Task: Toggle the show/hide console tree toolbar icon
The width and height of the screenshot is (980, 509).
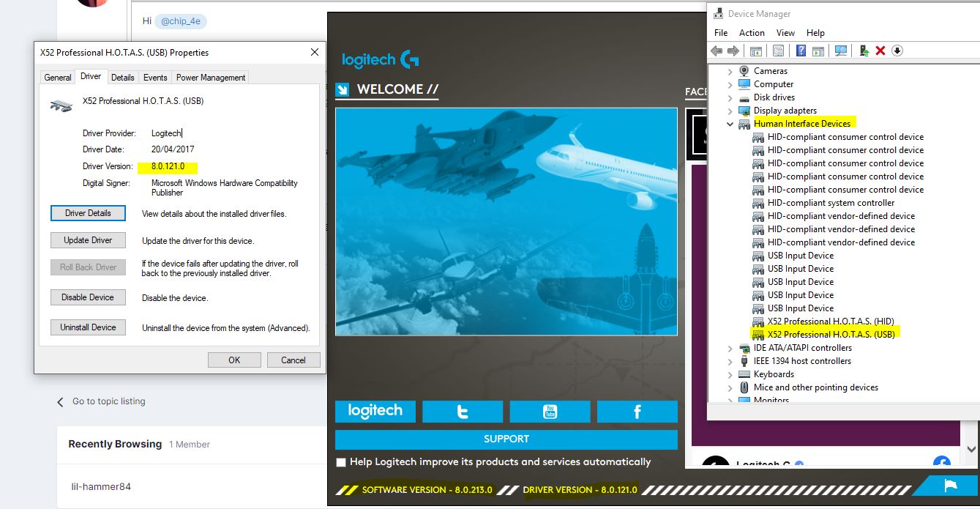Action: 756,51
